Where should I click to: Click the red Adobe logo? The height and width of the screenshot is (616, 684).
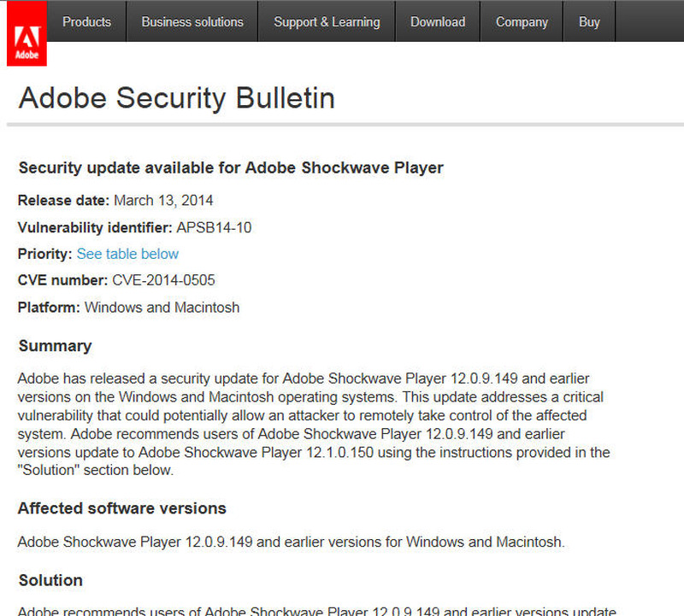(27, 32)
